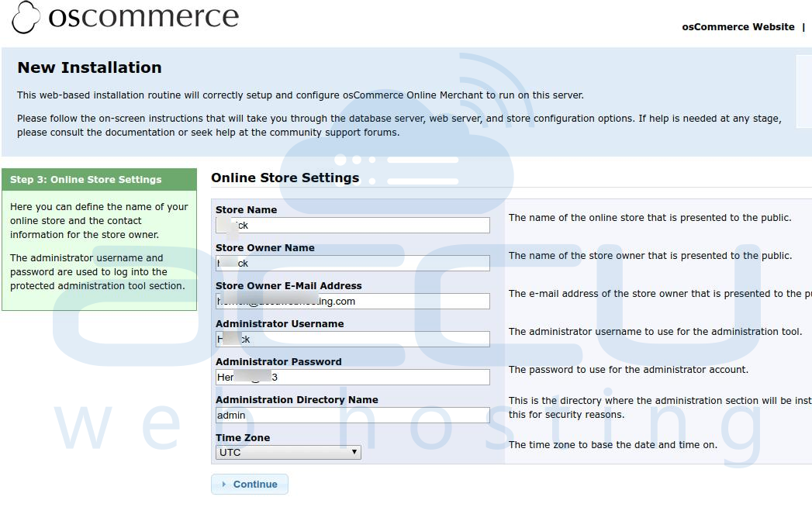
Task: Select UTC in the Time Zone combo box
Action: click(287, 452)
